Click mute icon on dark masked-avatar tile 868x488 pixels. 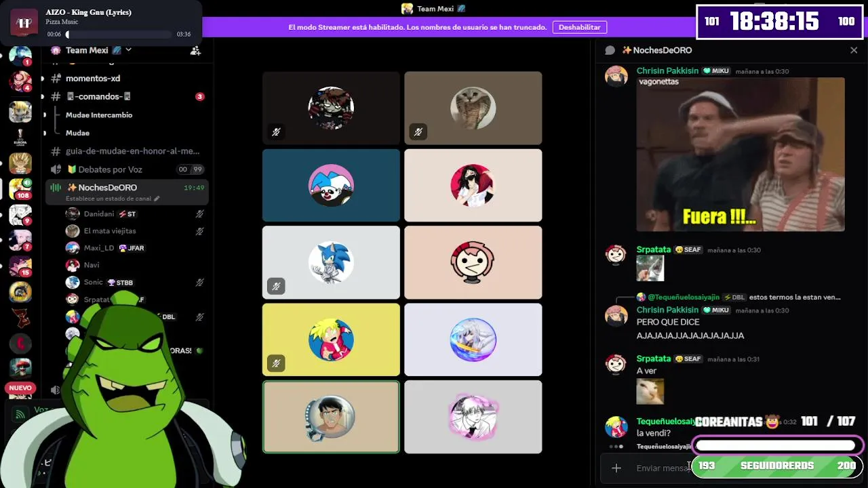pyautogui.click(x=276, y=132)
